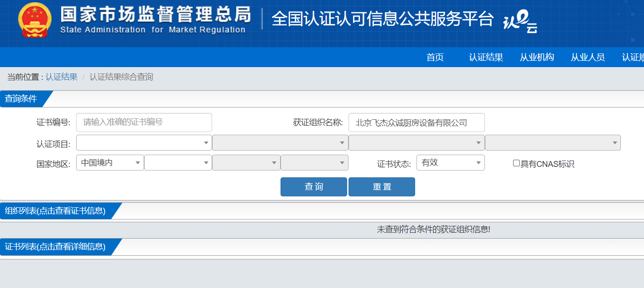Open the first 认证项目 dropdown

[x=144, y=142]
